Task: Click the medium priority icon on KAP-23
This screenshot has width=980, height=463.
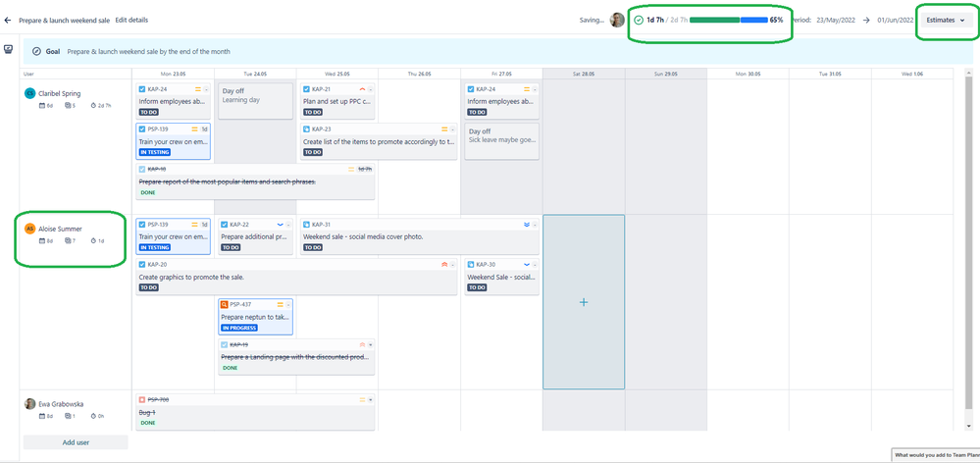Action: click(444, 129)
